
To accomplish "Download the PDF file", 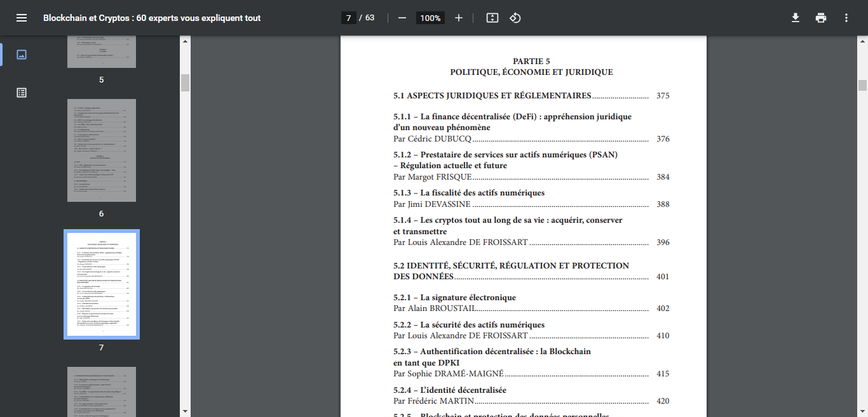I will tap(795, 18).
